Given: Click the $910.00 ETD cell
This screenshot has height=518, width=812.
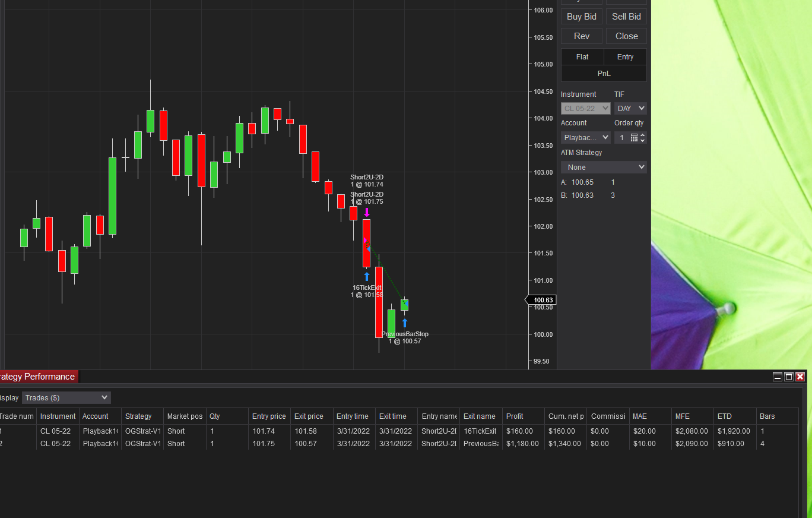Looking at the screenshot, I should (x=735, y=444).
